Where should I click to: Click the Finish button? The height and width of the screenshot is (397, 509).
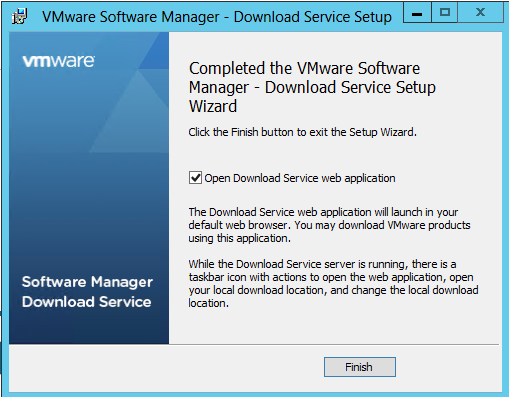360,367
